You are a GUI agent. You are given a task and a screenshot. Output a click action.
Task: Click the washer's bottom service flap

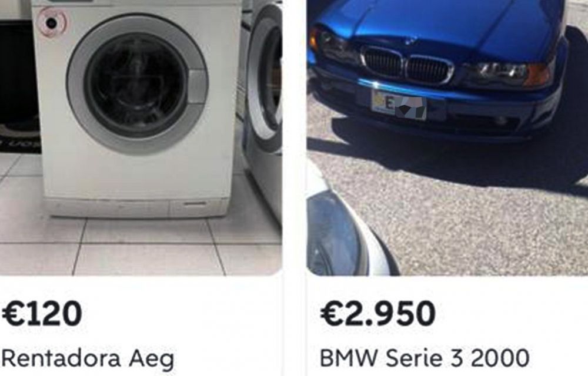click(198, 206)
